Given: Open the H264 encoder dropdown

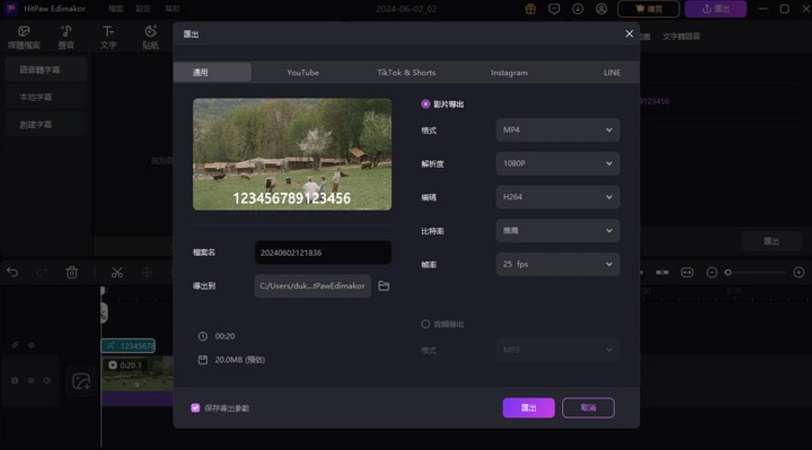Looking at the screenshot, I should (557, 197).
